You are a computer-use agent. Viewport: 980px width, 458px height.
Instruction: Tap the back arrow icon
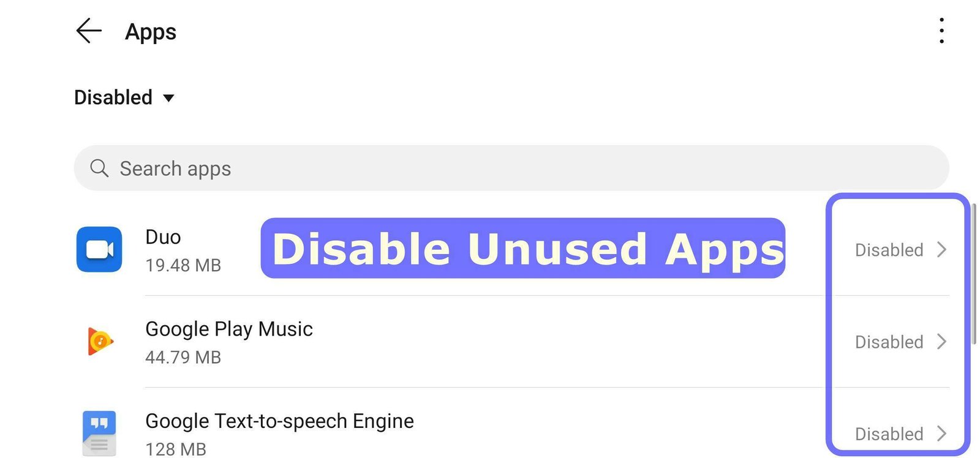pyautogui.click(x=89, y=31)
